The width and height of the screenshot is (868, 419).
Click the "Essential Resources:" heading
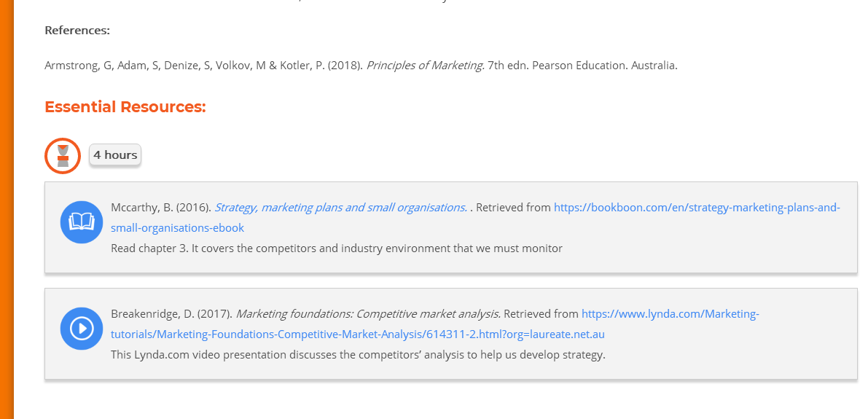125,107
